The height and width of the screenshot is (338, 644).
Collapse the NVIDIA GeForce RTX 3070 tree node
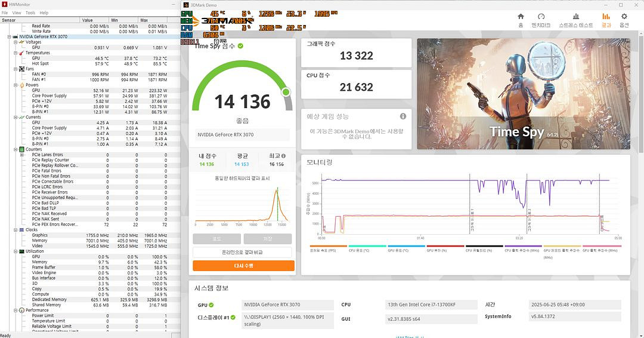point(9,36)
